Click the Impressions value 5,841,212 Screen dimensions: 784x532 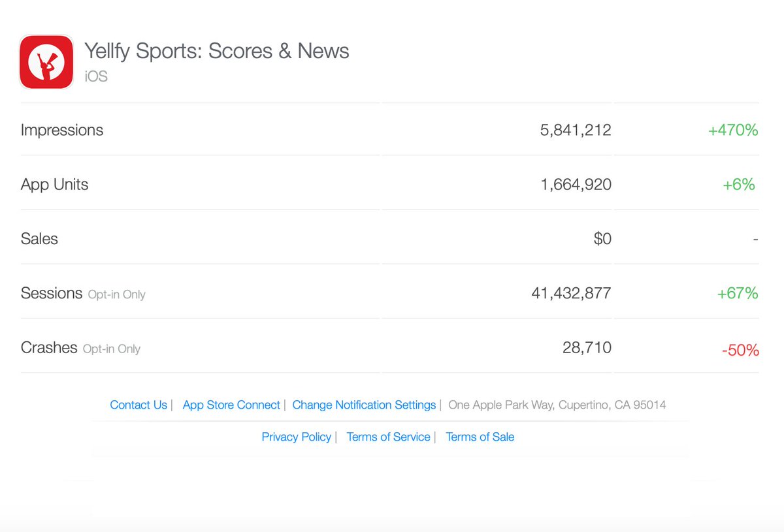576,130
